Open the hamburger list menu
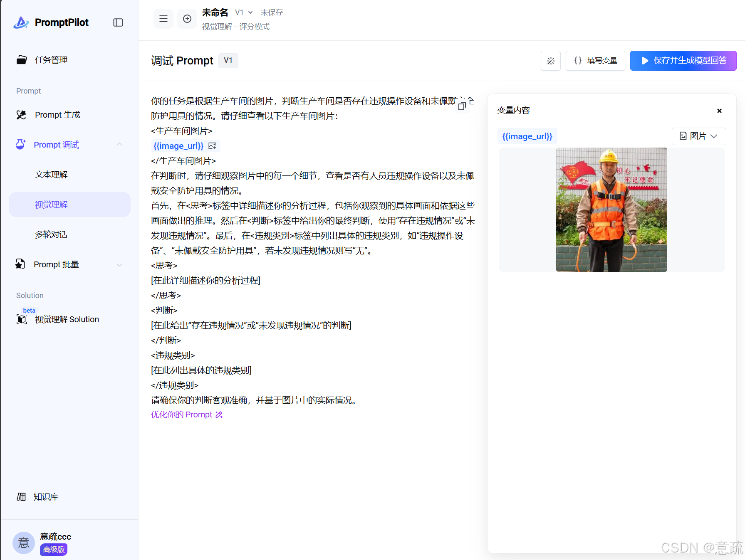This screenshot has width=745, height=560. 163,19
